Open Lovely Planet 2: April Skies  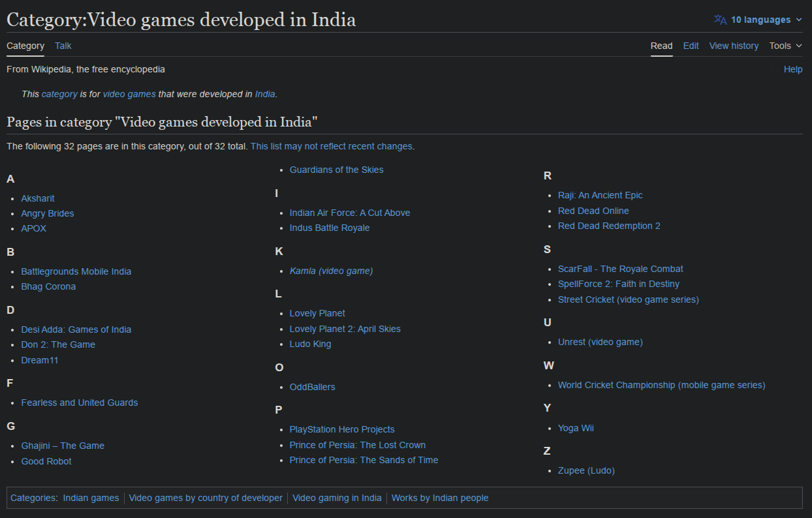345,329
